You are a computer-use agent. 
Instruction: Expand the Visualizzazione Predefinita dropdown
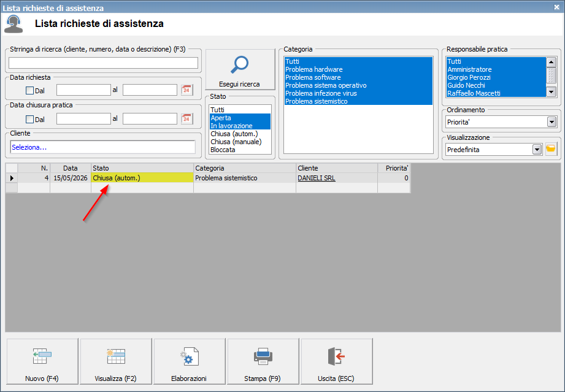[x=537, y=149]
